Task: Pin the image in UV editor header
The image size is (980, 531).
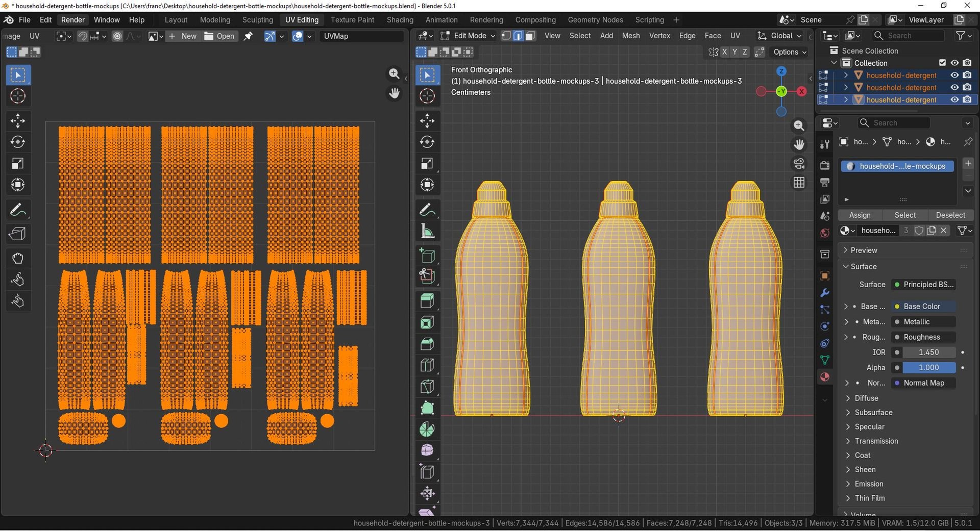Action: (249, 36)
